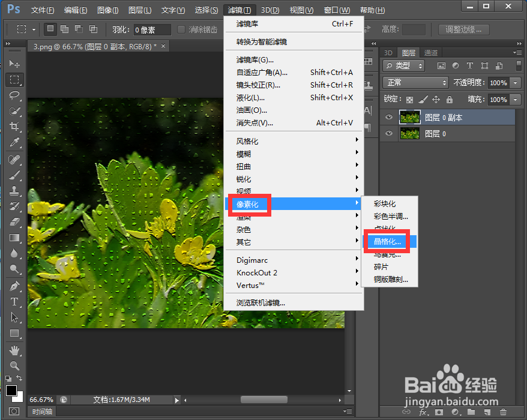527x420 pixels.
Task: Open the layer filter 类型 dropdown
Action: tap(403, 65)
